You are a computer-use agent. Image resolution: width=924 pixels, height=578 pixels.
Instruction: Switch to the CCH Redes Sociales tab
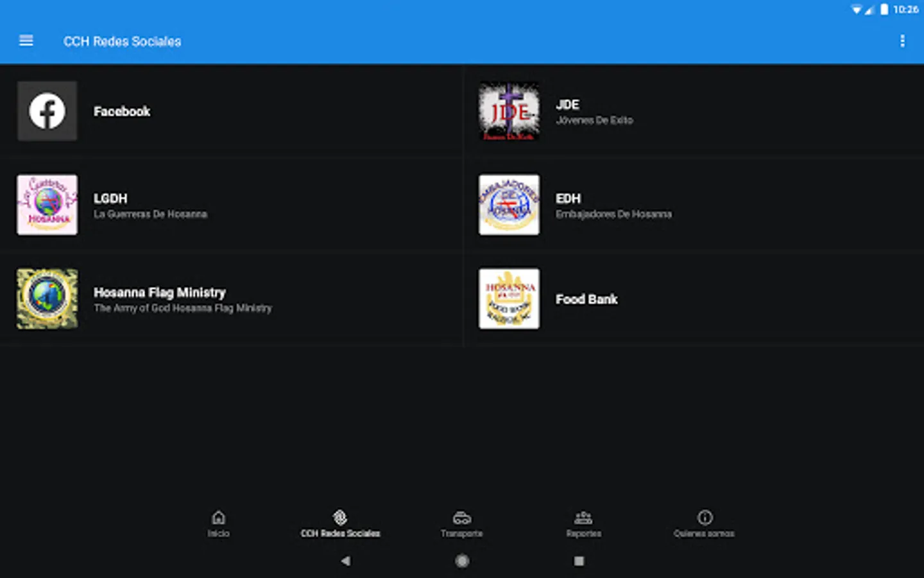click(x=340, y=523)
